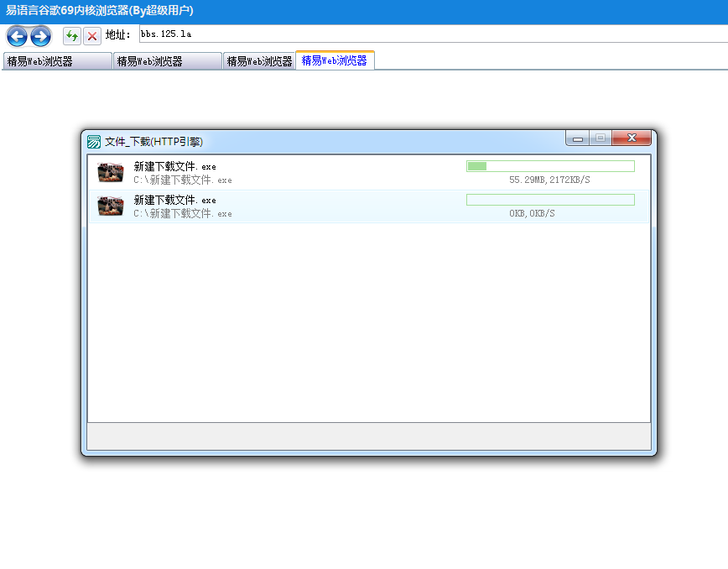Click the download window's green title icon
This screenshot has height=569, width=728.
[x=94, y=142]
